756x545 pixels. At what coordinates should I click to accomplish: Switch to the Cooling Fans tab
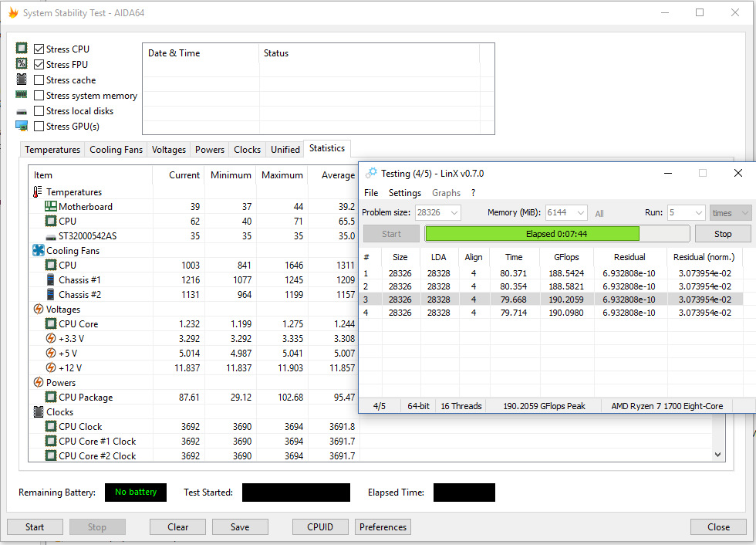point(116,150)
